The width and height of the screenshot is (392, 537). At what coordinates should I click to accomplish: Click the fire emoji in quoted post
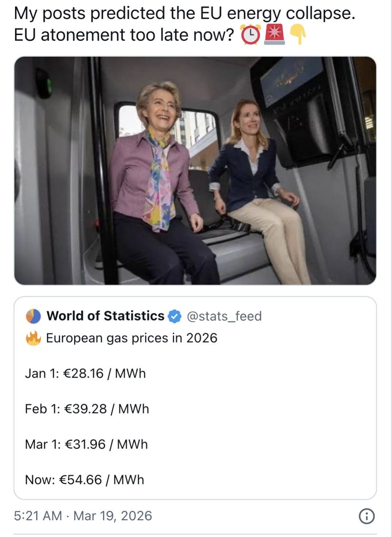[x=33, y=338]
